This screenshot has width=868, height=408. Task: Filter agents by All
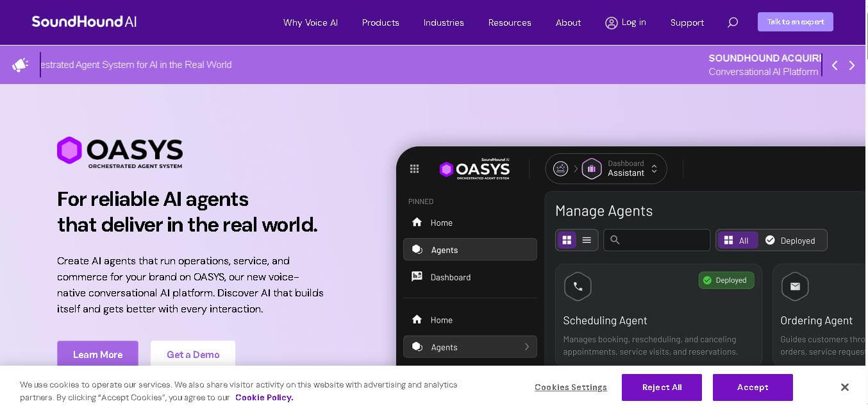[x=737, y=241]
